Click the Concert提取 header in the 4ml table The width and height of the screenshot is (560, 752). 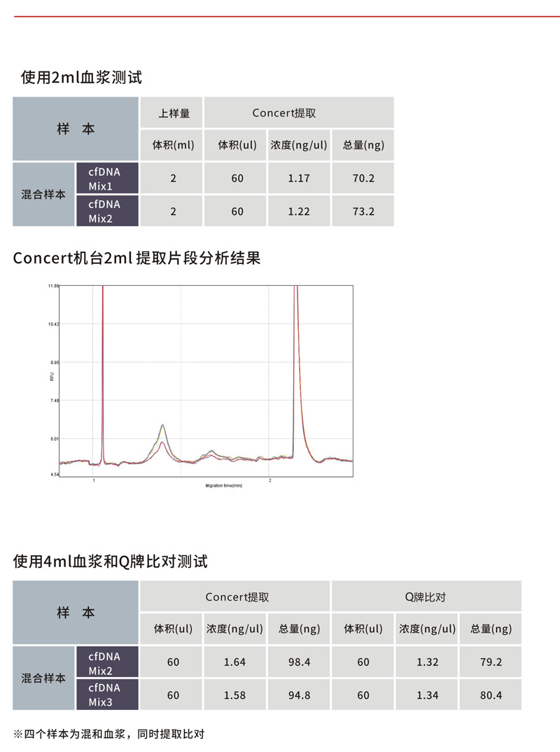(235, 597)
